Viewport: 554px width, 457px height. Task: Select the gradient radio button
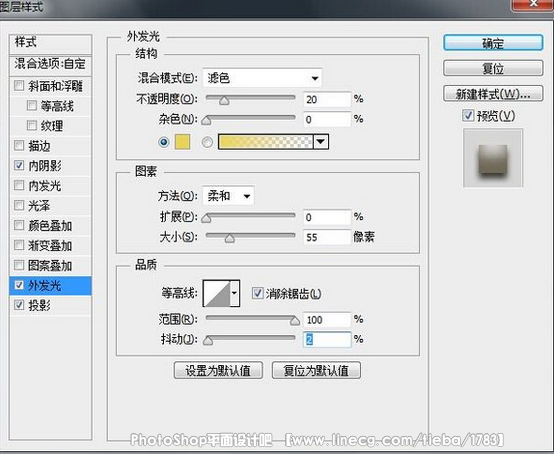point(207,142)
